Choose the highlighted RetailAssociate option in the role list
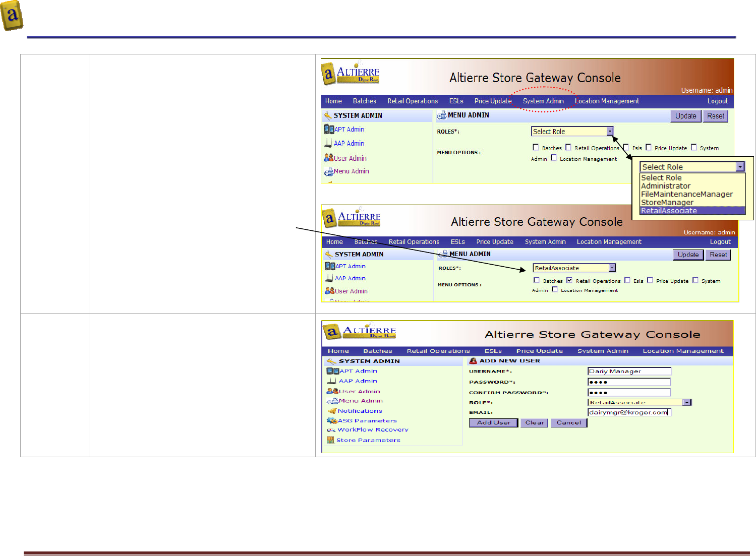Image resolution: width=756 pixels, height=556 pixels. (692, 211)
